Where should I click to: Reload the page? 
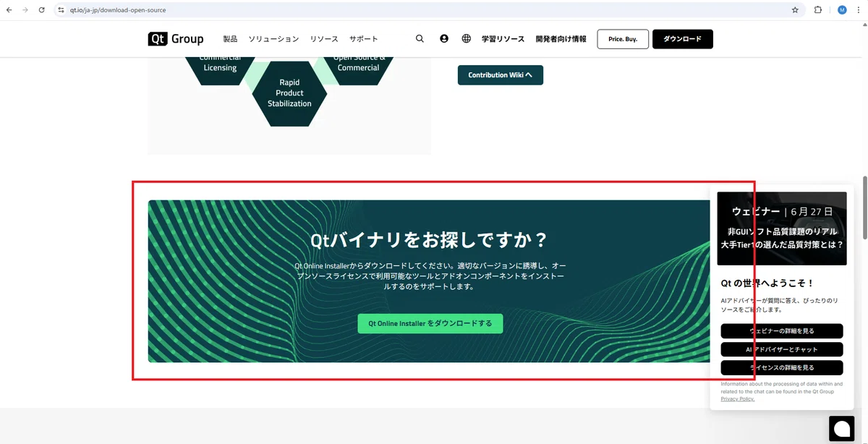click(42, 10)
